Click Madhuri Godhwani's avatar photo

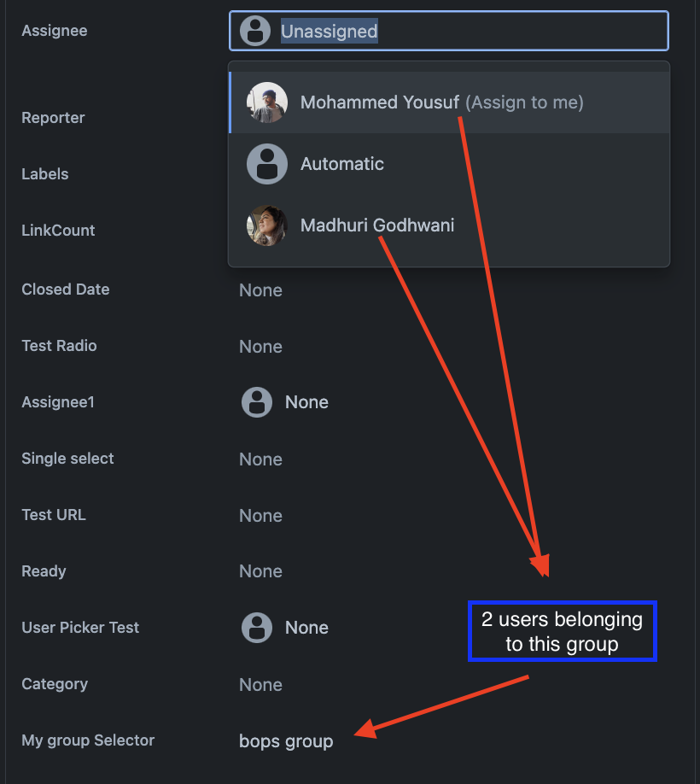[x=267, y=225]
